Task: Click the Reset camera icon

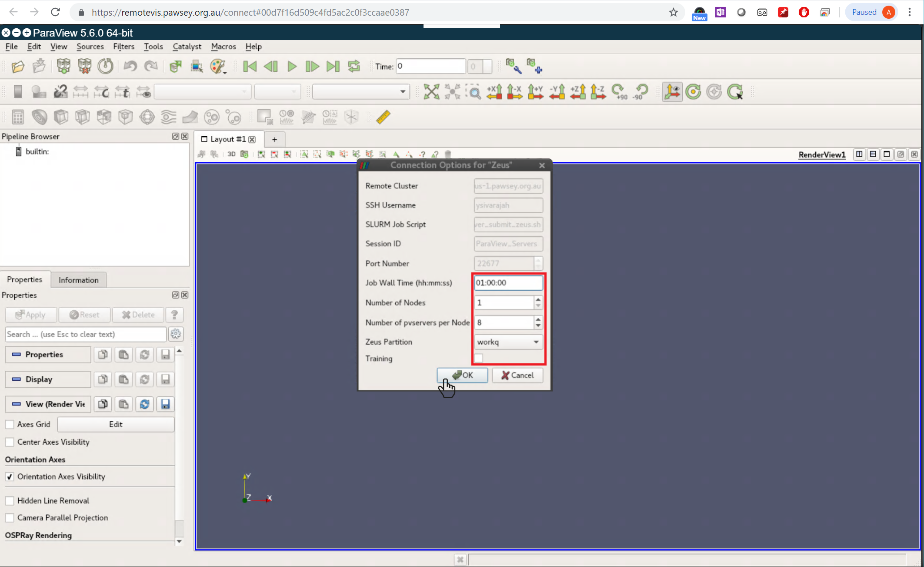Action: point(431,92)
